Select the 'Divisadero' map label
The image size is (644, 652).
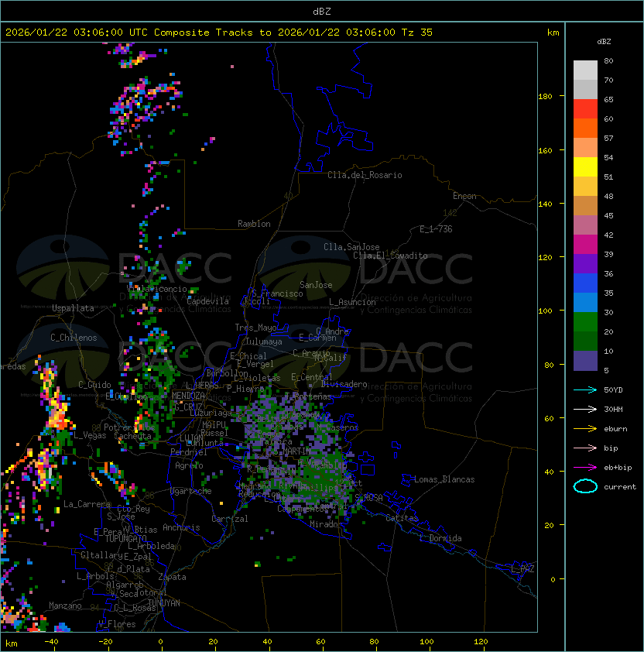344,384
